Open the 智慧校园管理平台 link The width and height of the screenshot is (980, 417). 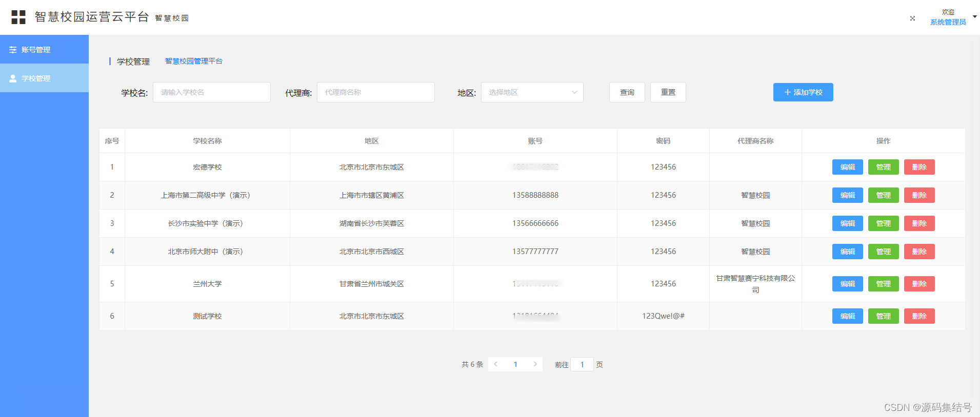coord(194,61)
